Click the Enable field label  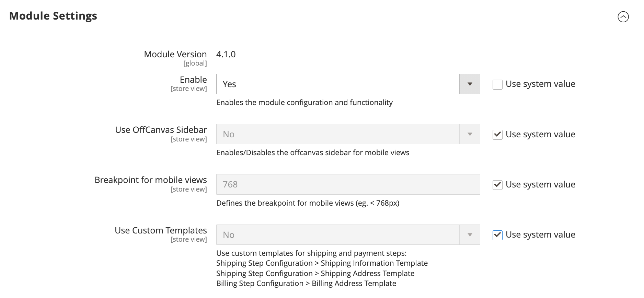tap(193, 80)
